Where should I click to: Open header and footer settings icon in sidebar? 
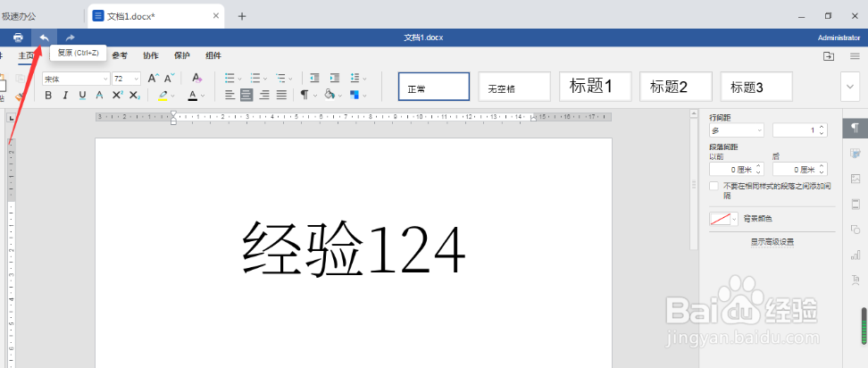click(x=855, y=205)
